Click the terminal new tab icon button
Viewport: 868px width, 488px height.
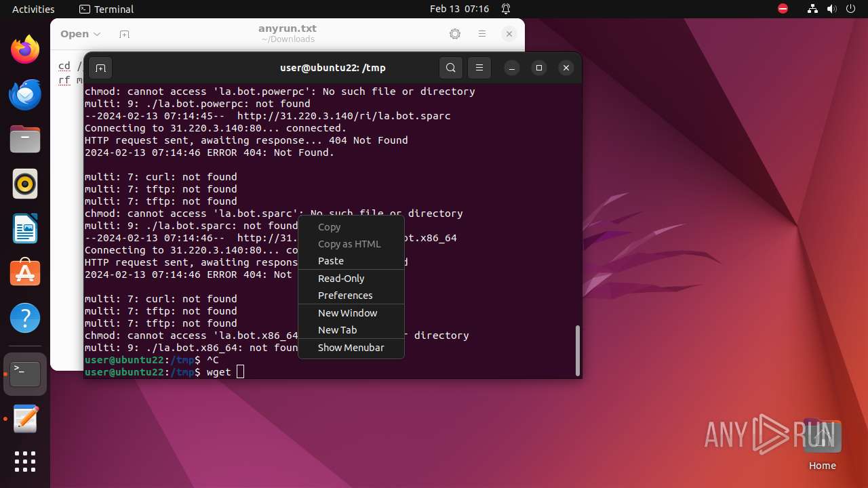point(100,68)
